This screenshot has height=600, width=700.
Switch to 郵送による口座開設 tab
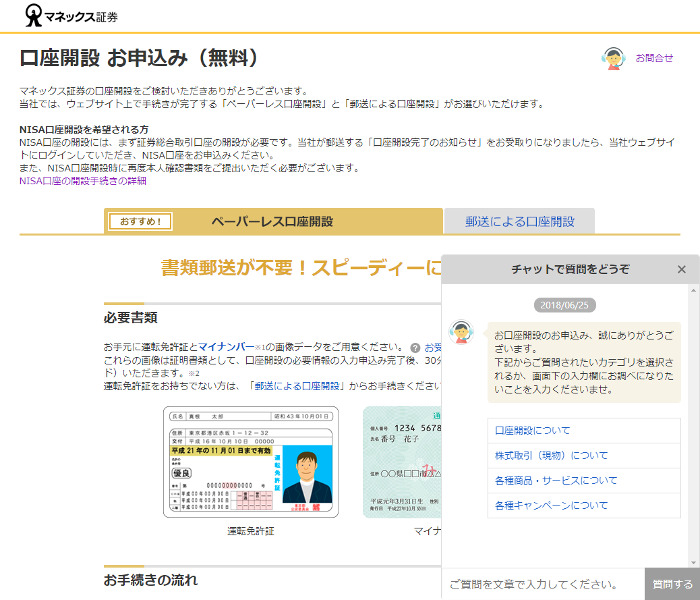point(520,221)
